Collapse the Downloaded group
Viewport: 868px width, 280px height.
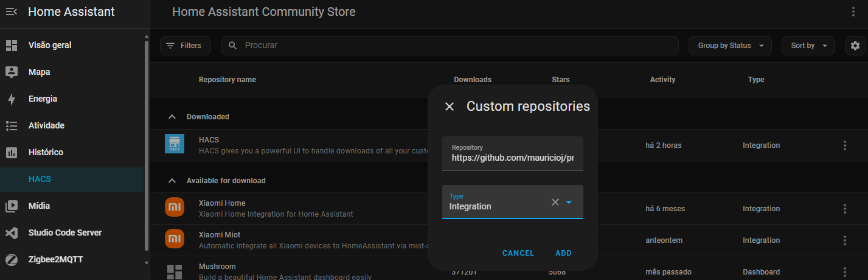coord(172,116)
